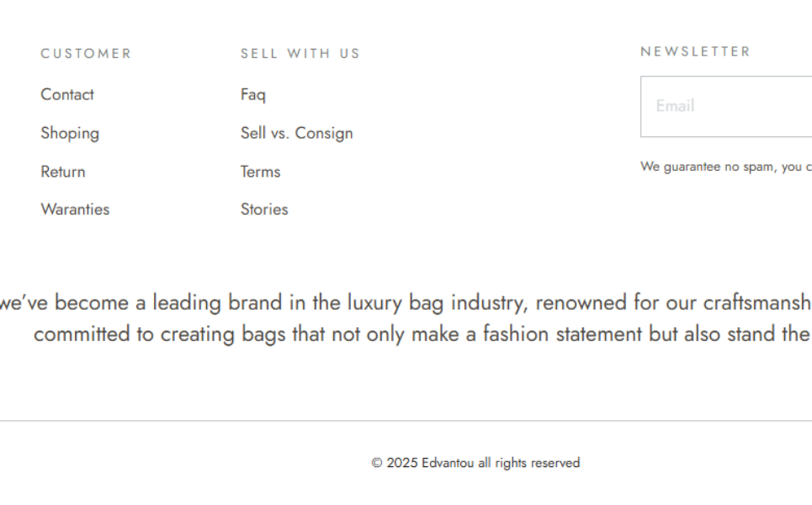Click the Edvantou name in the copyright

coord(448,463)
